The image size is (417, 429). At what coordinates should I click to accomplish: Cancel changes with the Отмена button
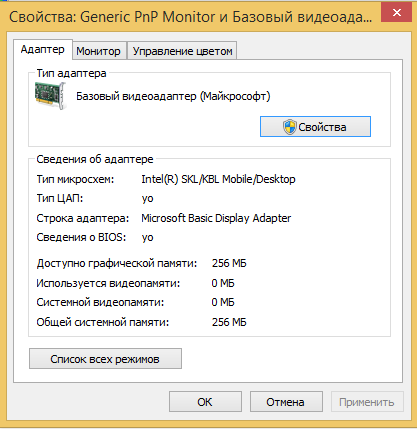[x=286, y=402]
